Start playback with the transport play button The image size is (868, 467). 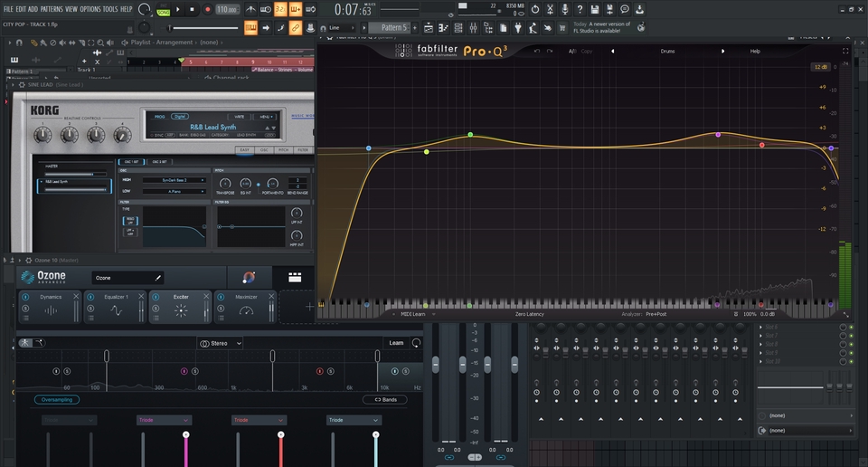[x=178, y=9]
